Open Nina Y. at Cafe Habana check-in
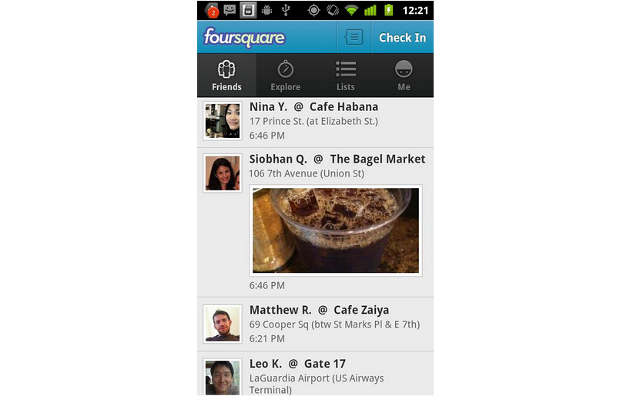620x400 pixels. (315, 122)
